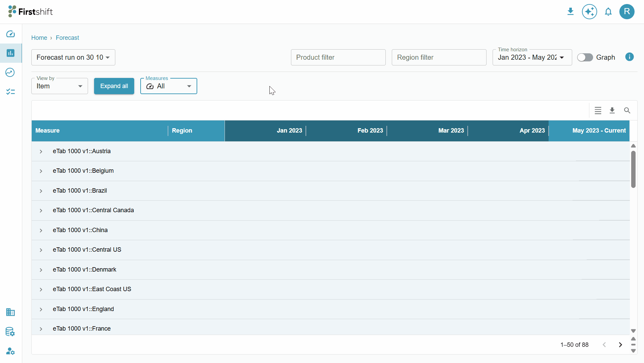Expand the eTab 1000 v1::Central Canada row

click(x=41, y=211)
